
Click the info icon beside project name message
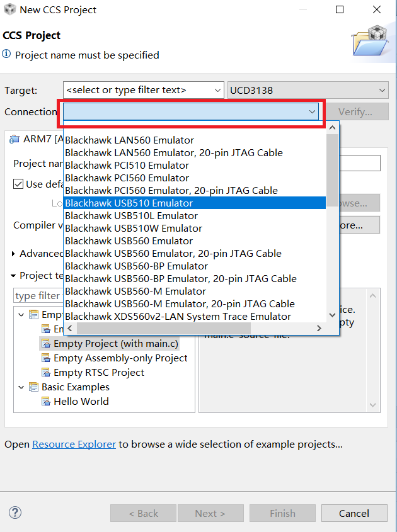pyautogui.click(x=6, y=54)
